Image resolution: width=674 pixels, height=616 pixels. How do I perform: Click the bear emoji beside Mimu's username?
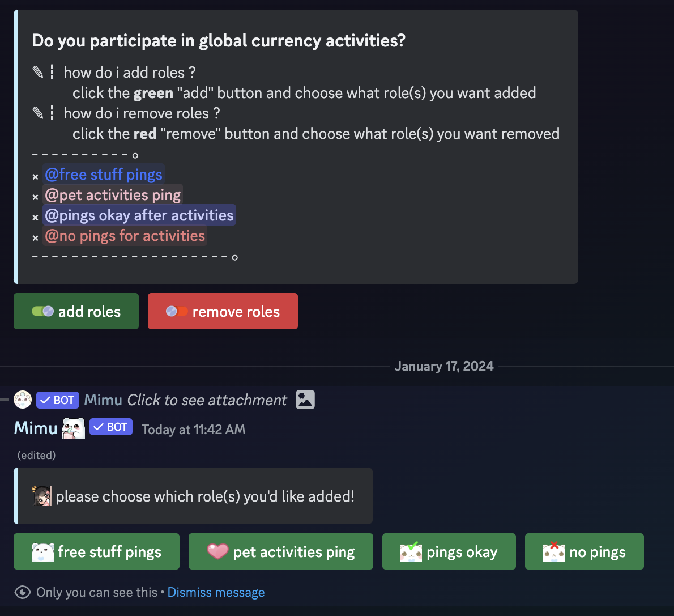(74, 428)
